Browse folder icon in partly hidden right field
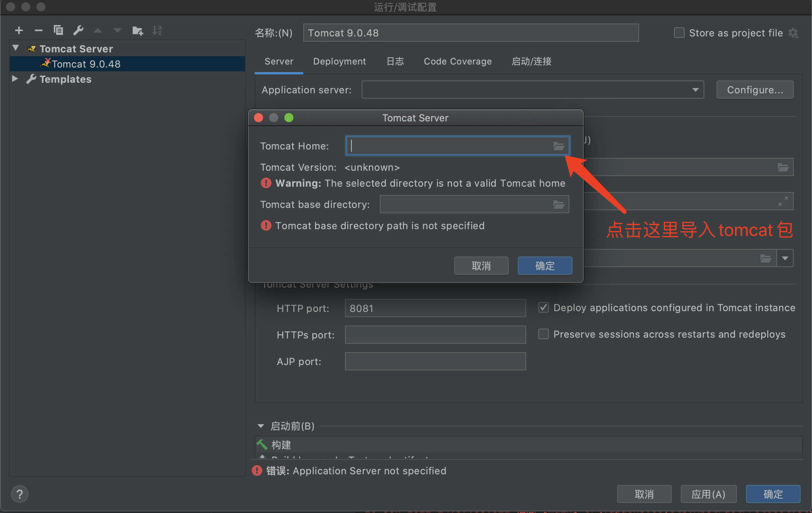Screen dimensions: 812x513 click(x=783, y=167)
